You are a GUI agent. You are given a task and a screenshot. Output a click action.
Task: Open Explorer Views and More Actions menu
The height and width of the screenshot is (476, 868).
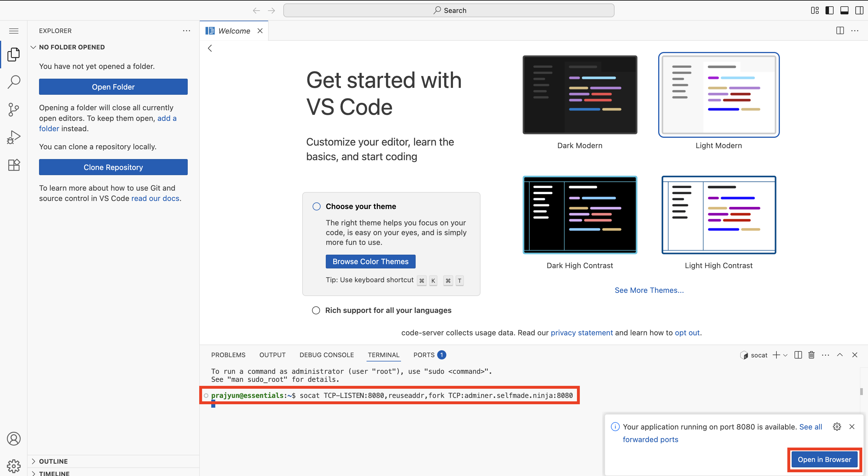click(x=186, y=31)
